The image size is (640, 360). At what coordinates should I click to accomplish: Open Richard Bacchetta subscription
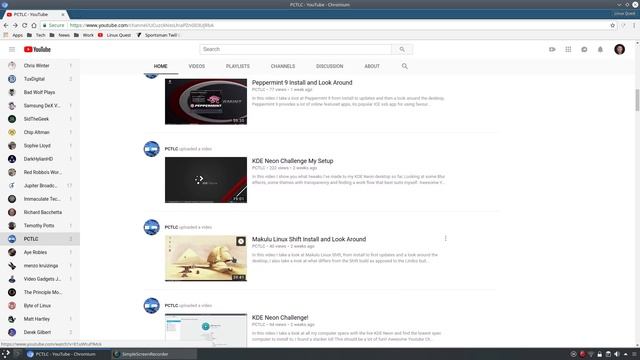tap(40, 212)
